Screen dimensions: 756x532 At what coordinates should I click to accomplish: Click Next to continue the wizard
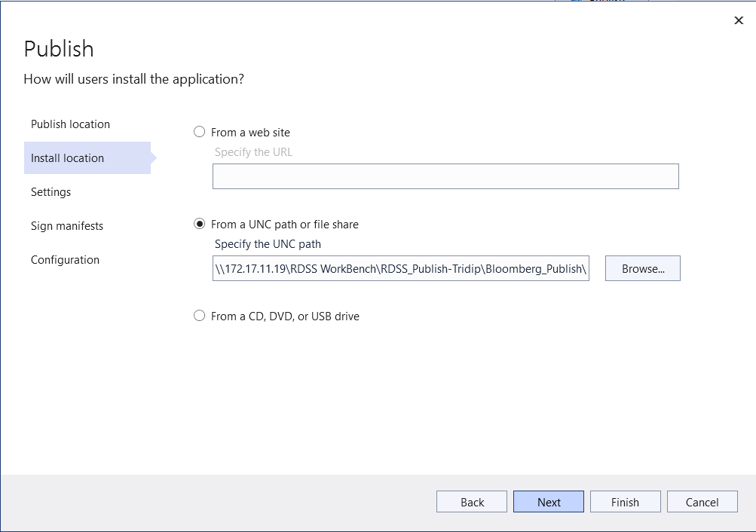point(548,501)
